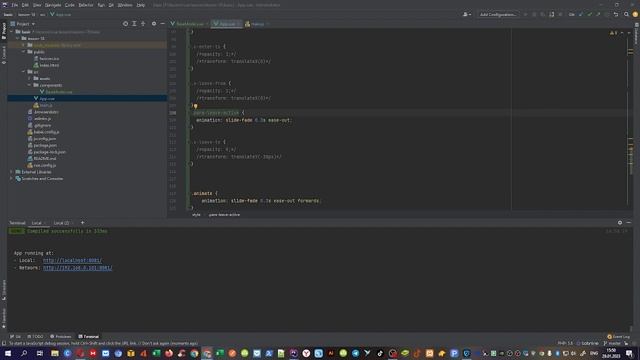Screen dimensions: 640x360
Task: Select index.html in public folder
Action: click(49, 65)
